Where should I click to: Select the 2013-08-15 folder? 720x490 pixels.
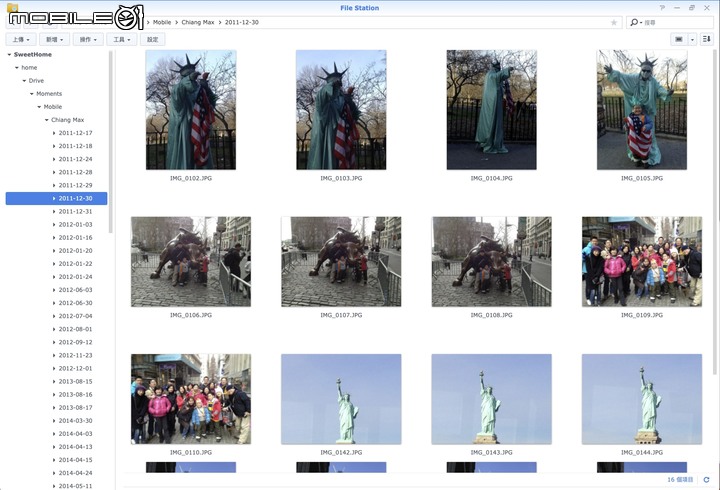pos(75,382)
